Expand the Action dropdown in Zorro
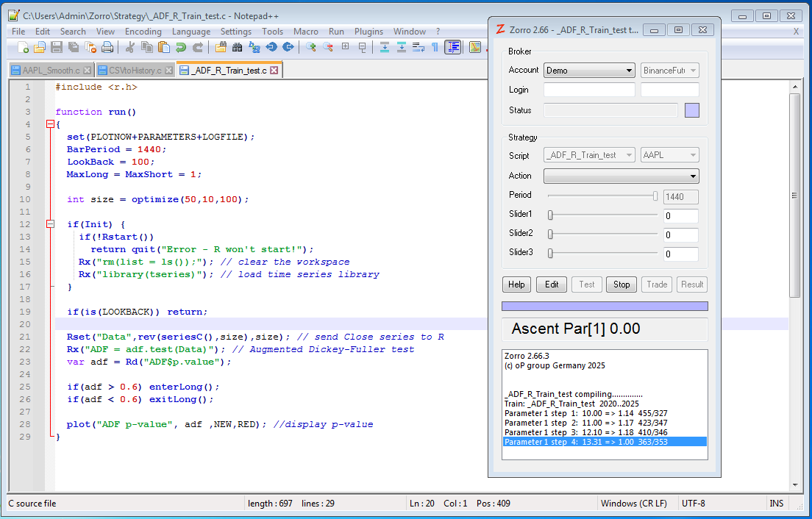Image resolution: width=812 pixels, height=519 pixels. tap(622, 176)
